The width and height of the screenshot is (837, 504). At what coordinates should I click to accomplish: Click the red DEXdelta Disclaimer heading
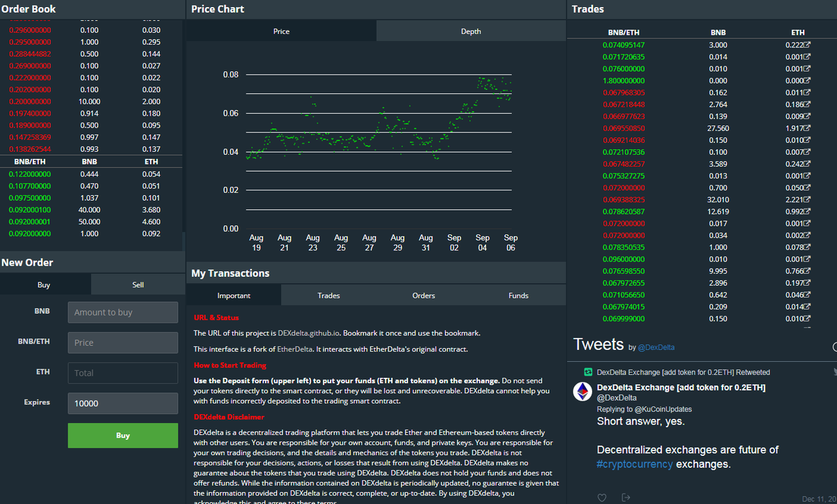(x=229, y=417)
